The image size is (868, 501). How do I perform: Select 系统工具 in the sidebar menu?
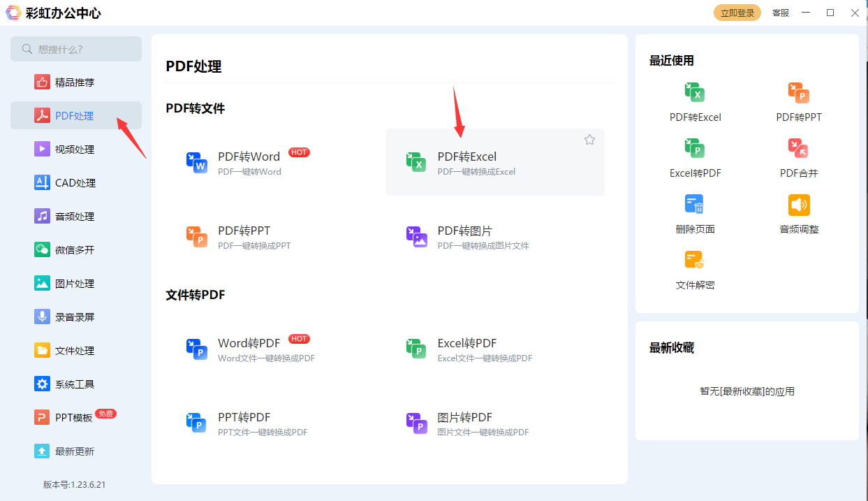coord(75,384)
